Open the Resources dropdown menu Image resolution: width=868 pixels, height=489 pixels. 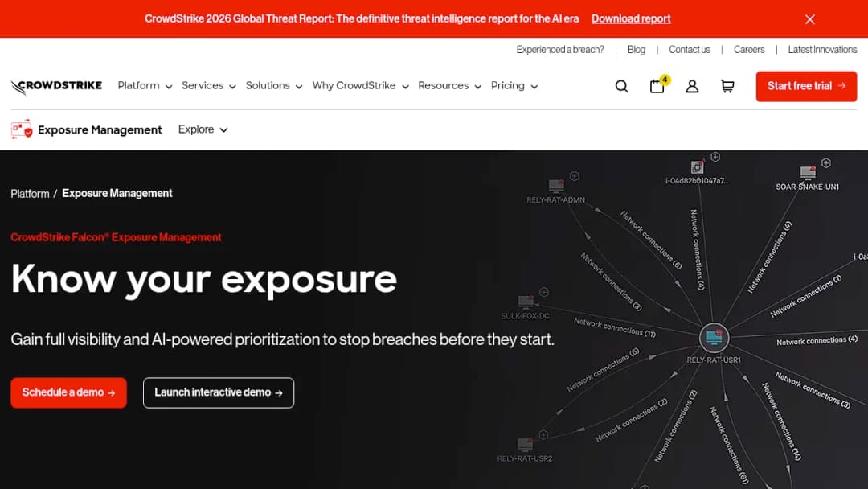[x=449, y=86]
